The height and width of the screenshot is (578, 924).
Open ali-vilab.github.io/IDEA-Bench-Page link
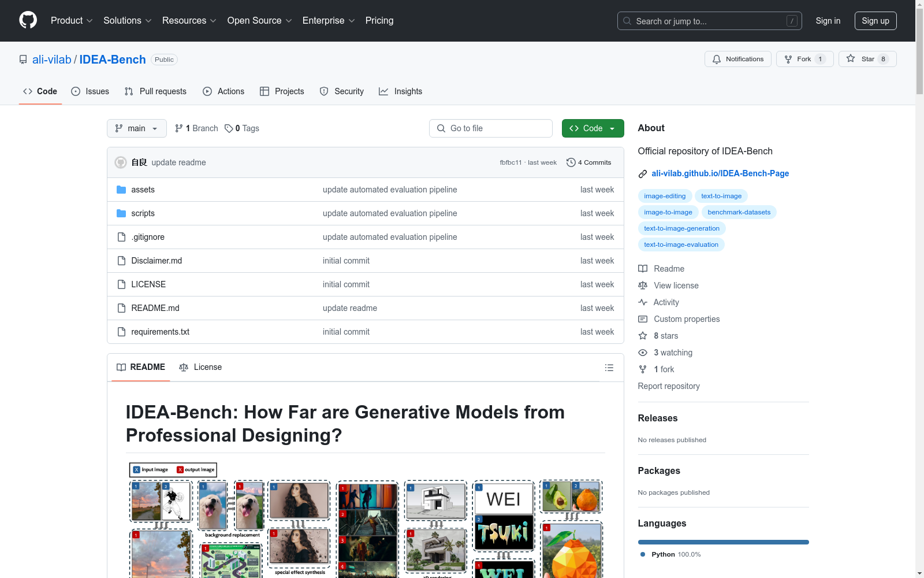point(720,173)
